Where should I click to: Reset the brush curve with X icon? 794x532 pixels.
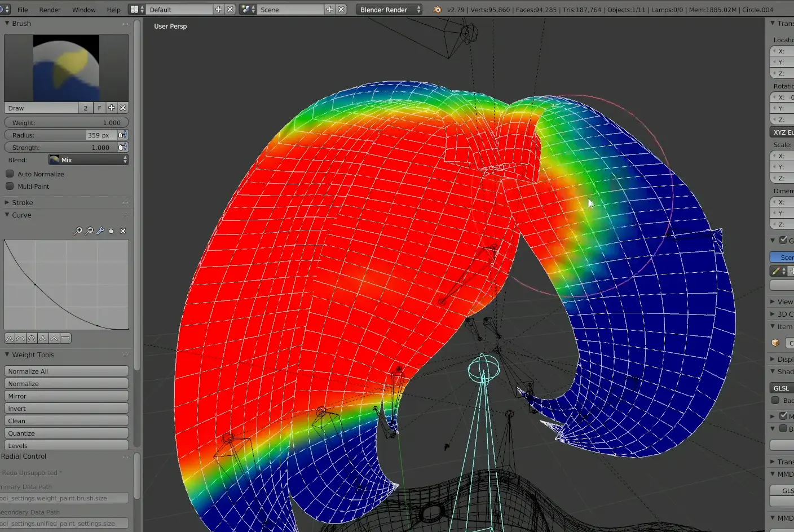point(123,231)
